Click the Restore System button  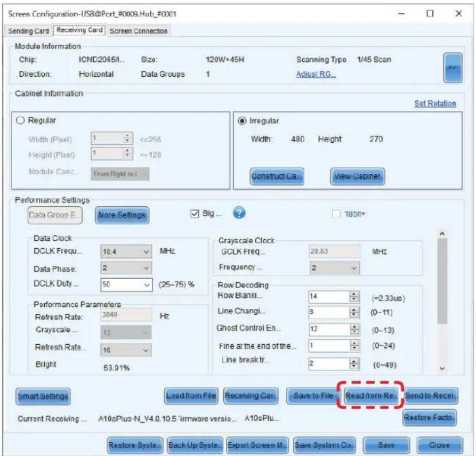(x=135, y=445)
